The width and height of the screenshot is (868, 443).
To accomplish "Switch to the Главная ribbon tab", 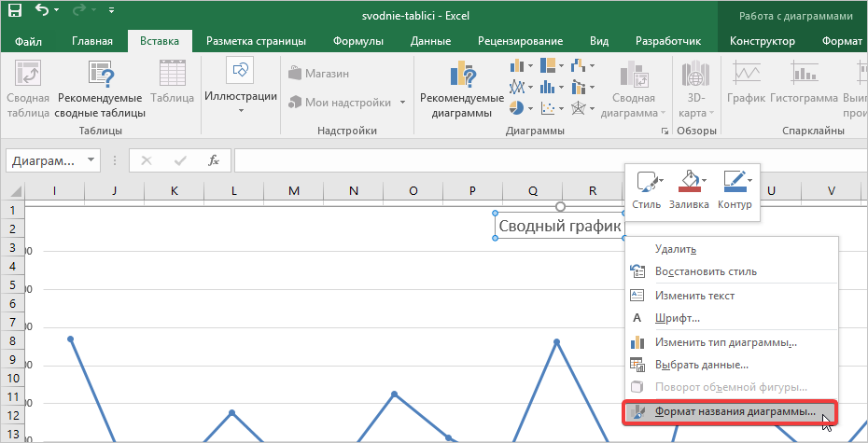I will (x=92, y=41).
